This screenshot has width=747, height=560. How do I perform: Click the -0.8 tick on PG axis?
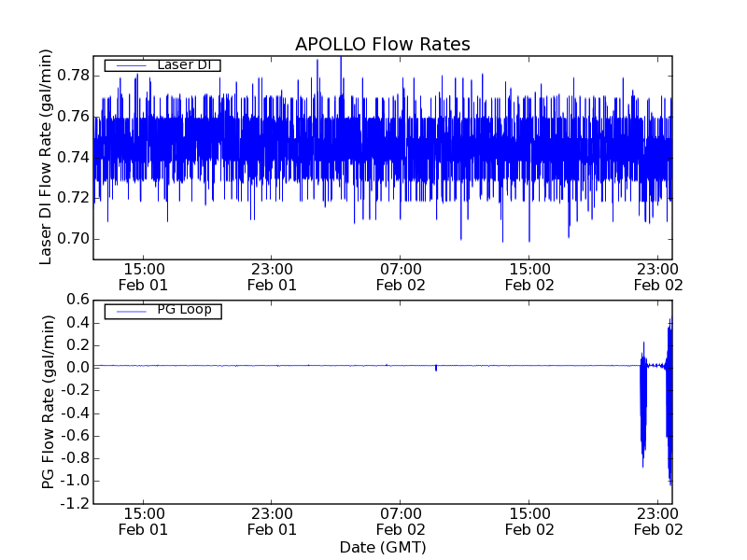[x=75, y=458]
